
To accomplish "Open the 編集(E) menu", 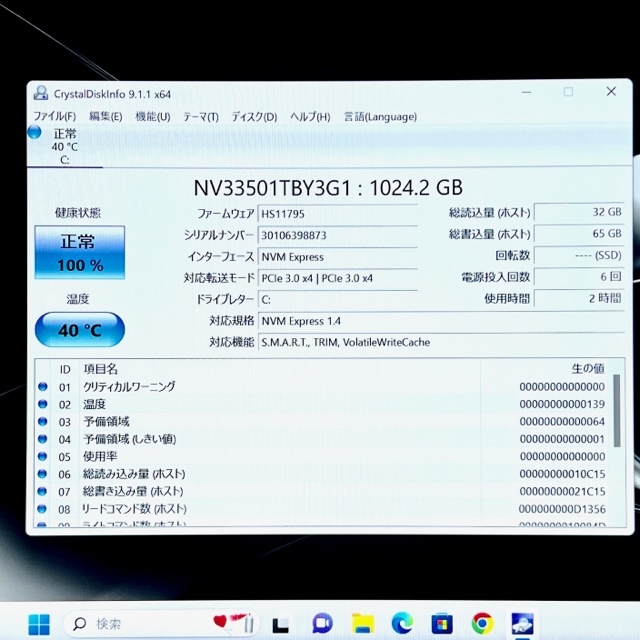I will pos(105,116).
